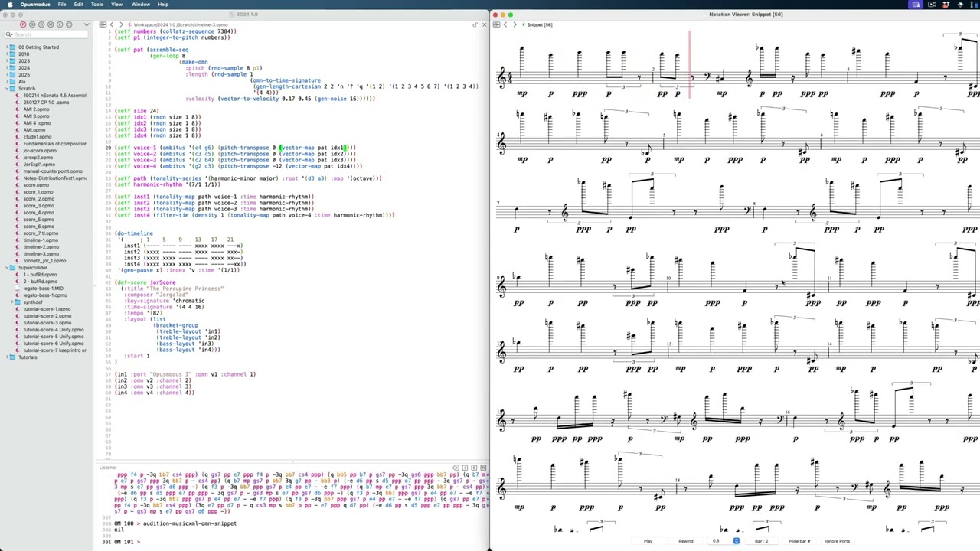Click the Rewind button
This screenshot has height=551, width=980.
686,541
